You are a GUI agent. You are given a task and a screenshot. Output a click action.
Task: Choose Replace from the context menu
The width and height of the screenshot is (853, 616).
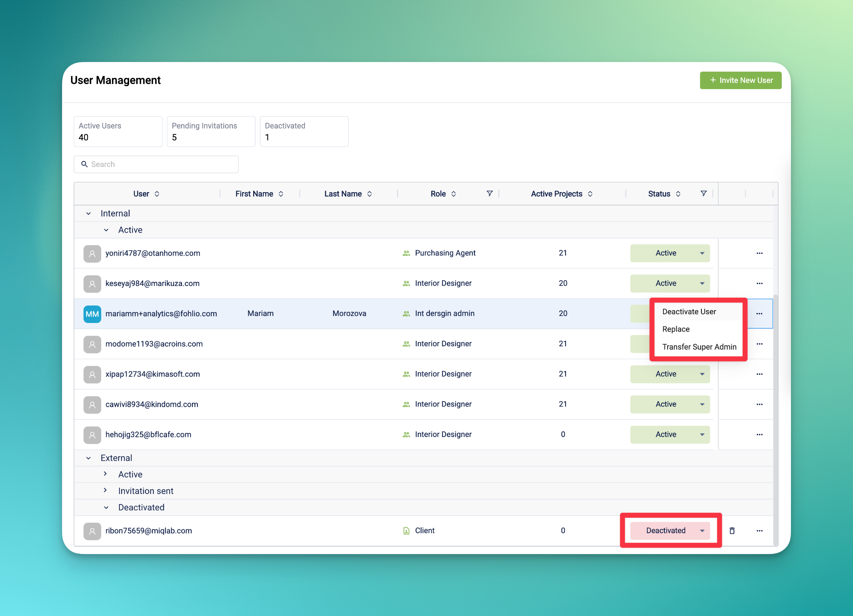point(698,329)
